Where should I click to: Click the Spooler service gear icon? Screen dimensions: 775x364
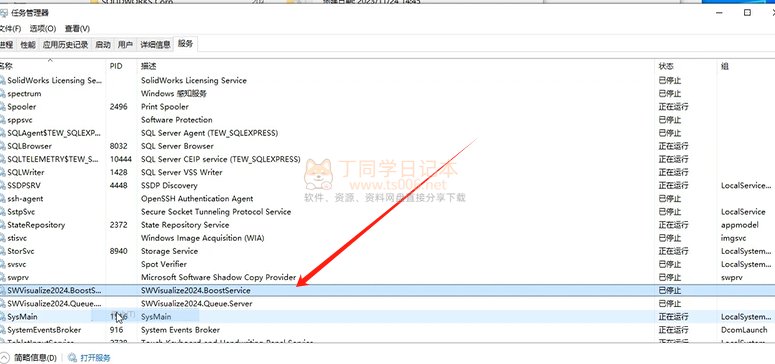click(x=2, y=107)
